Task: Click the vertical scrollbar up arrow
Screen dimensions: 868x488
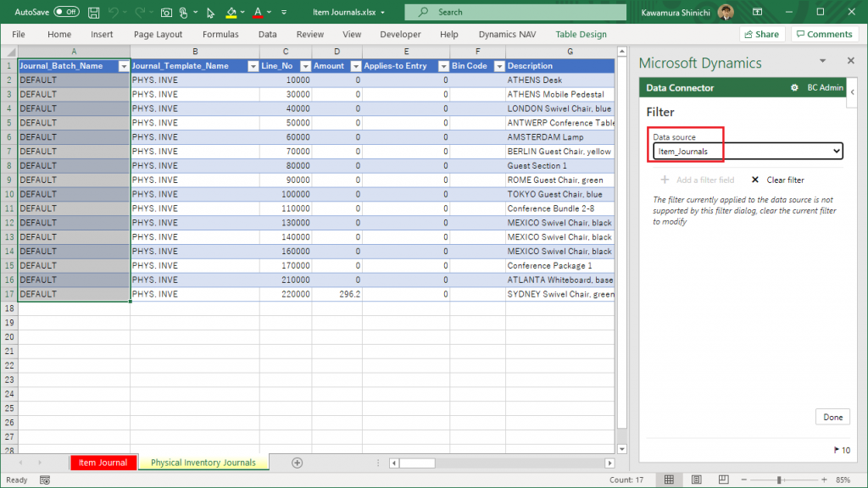Action: click(622, 52)
